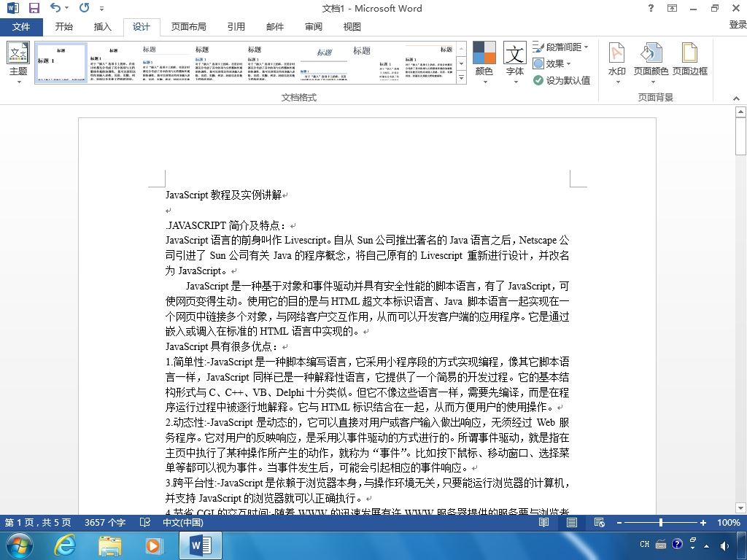Image resolution: width=747 pixels, height=560 pixels.
Task: Open Windows Media Player from taskbar
Action: pos(153,545)
